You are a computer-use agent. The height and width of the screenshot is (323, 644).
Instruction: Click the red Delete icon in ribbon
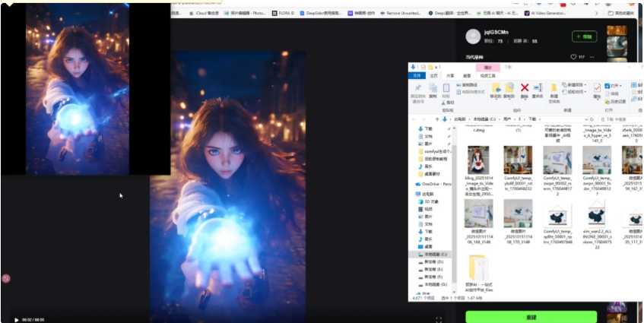(524, 90)
